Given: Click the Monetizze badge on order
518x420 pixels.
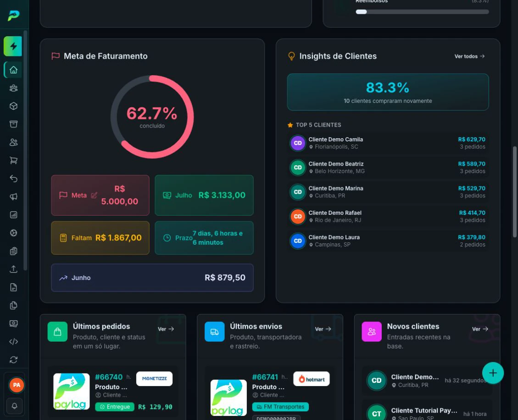Looking at the screenshot, I should tap(154, 379).
